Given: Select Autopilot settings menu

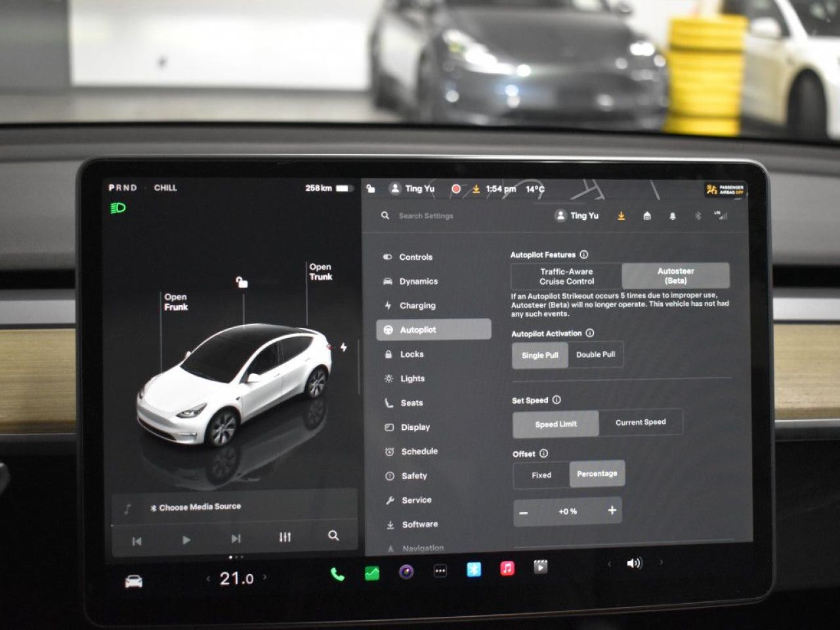Looking at the screenshot, I should point(434,329).
